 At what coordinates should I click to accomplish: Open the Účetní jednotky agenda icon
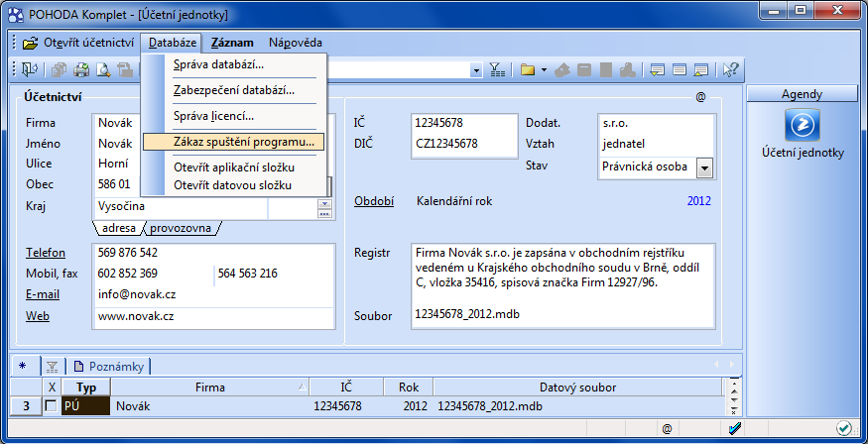point(803,126)
